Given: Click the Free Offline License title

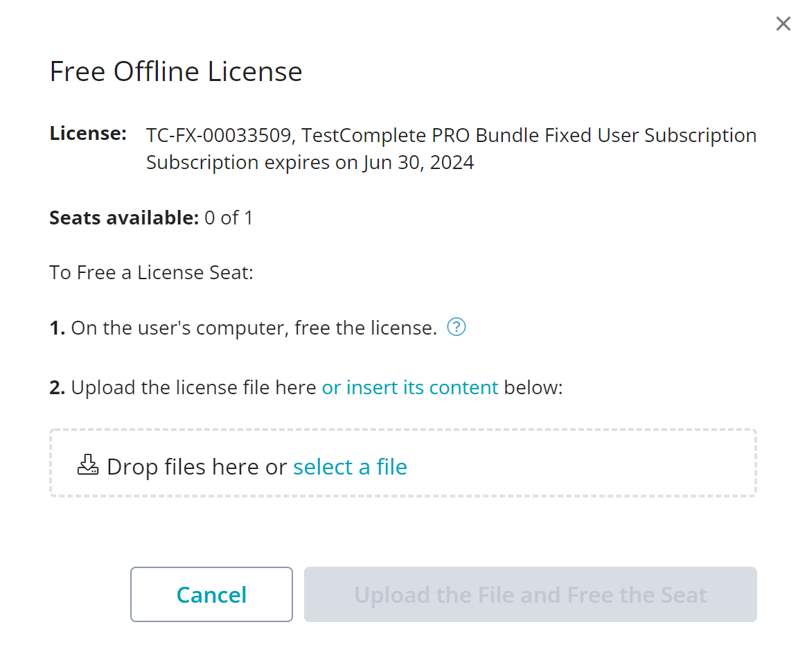Looking at the screenshot, I should tap(175, 71).
